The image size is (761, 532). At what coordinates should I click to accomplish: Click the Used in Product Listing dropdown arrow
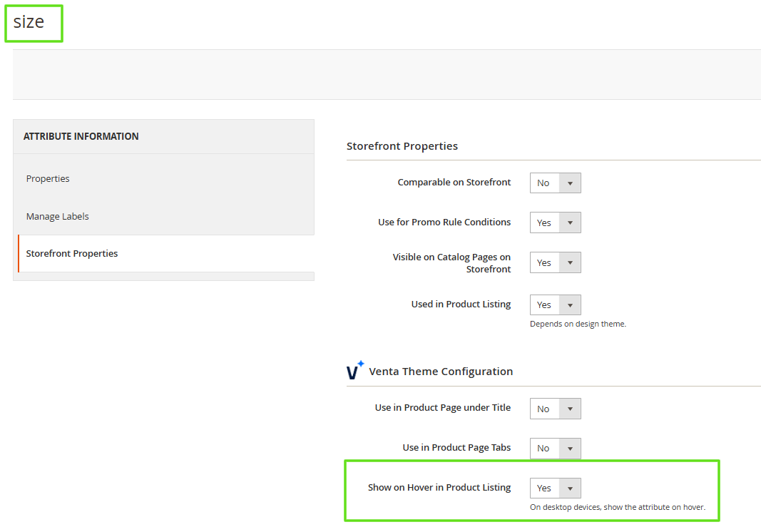[570, 305]
